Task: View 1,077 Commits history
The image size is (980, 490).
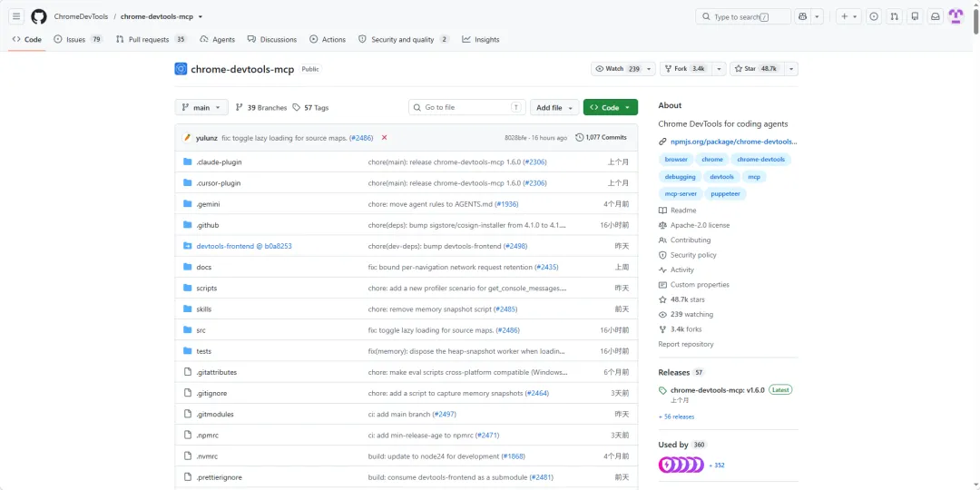Action: (x=601, y=138)
